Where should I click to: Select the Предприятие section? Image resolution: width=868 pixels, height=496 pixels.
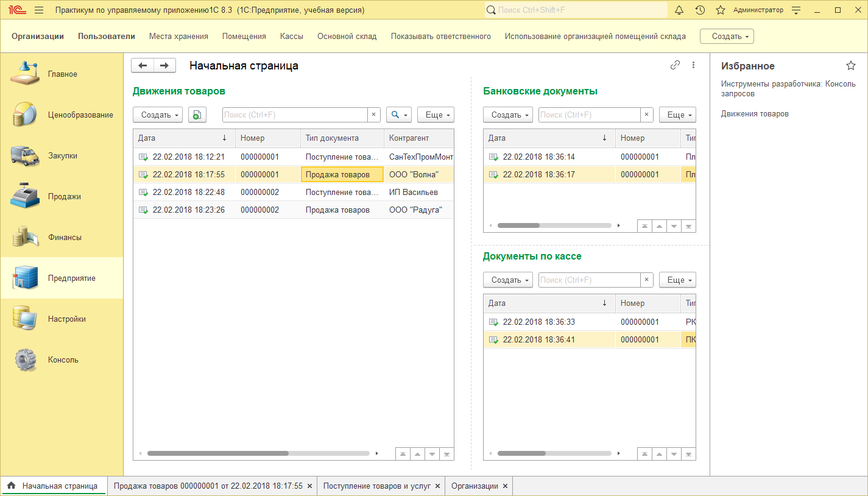pyautogui.click(x=62, y=278)
